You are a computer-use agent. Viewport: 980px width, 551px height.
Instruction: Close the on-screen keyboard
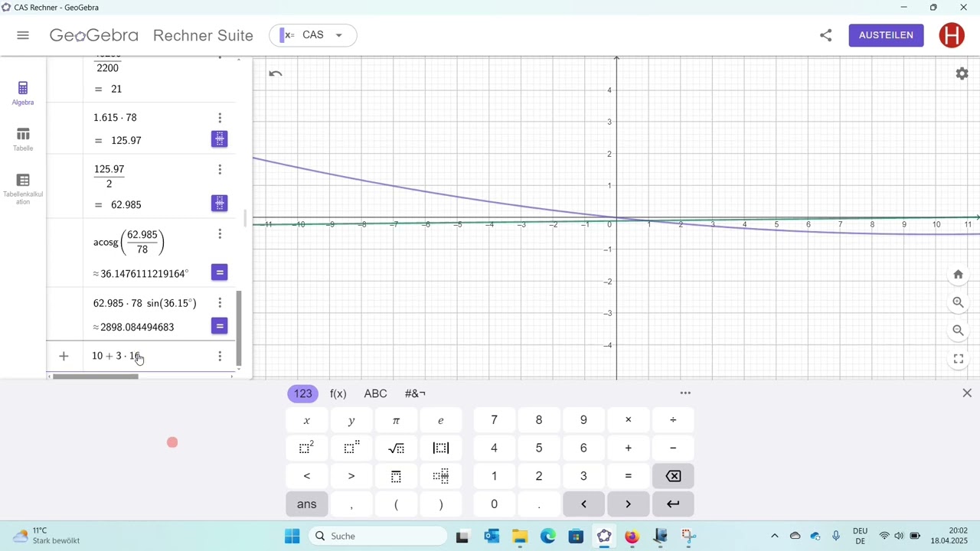pyautogui.click(x=967, y=393)
